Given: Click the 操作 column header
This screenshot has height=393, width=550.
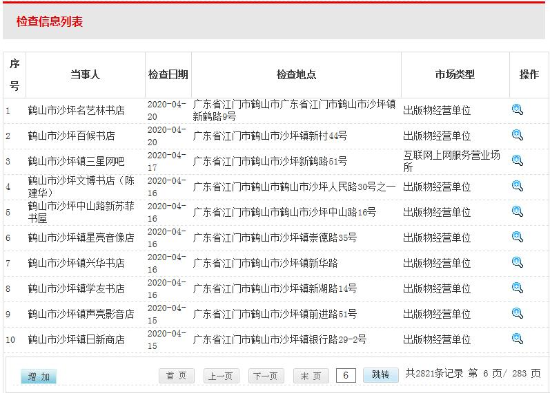Looking at the screenshot, I should point(529,74).
